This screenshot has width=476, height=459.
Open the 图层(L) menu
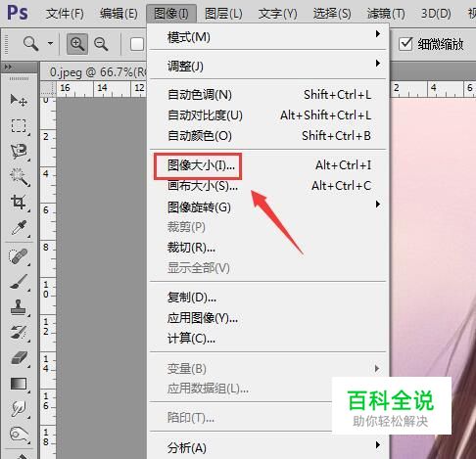(x=223, y=14)
